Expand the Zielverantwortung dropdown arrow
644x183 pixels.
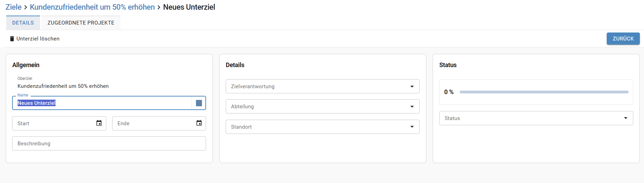point(412,86)
